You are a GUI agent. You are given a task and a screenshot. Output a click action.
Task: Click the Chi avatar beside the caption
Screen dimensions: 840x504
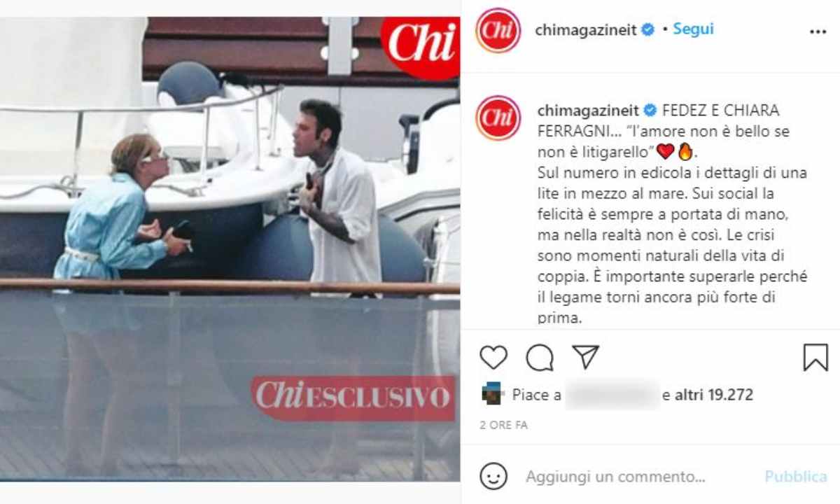click(498, 118)
